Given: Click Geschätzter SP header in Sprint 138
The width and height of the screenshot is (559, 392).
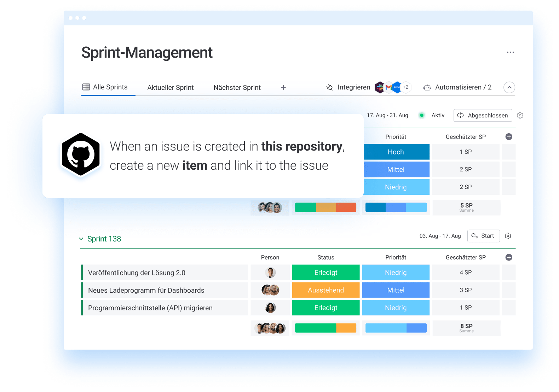Looking at the screenshot, I should coord(466,257).
